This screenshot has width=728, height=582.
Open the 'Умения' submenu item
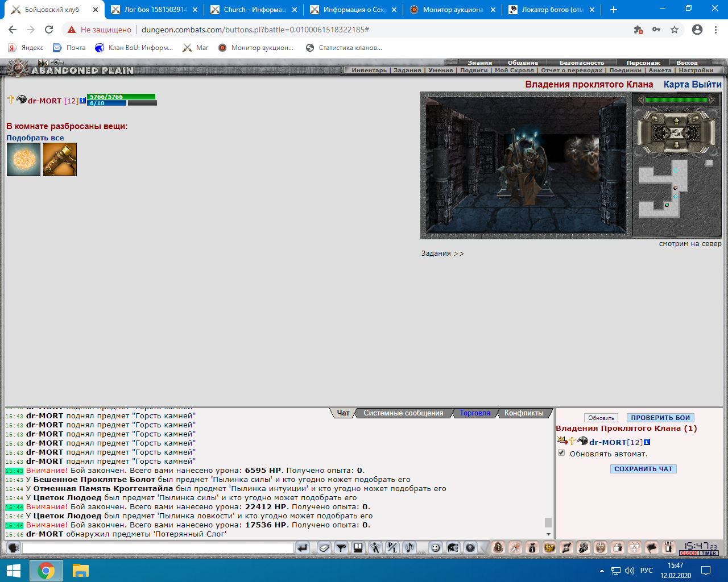(x=441, y=70)
